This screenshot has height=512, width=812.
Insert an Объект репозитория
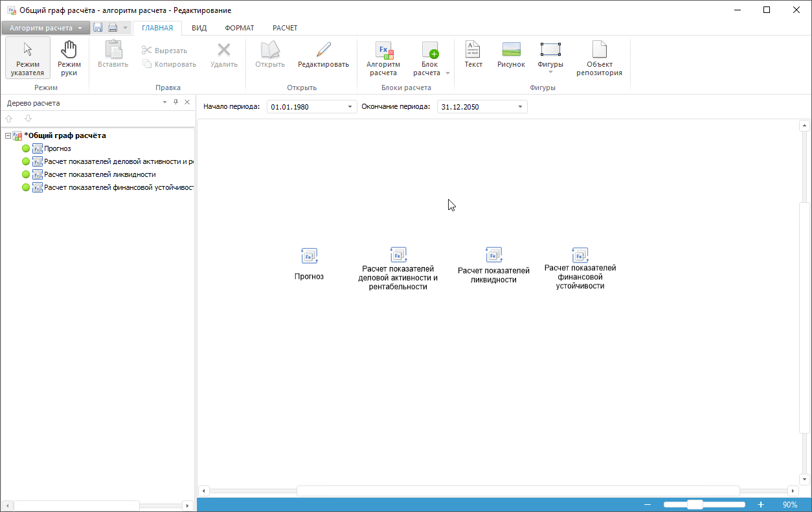tap(600, 58)
